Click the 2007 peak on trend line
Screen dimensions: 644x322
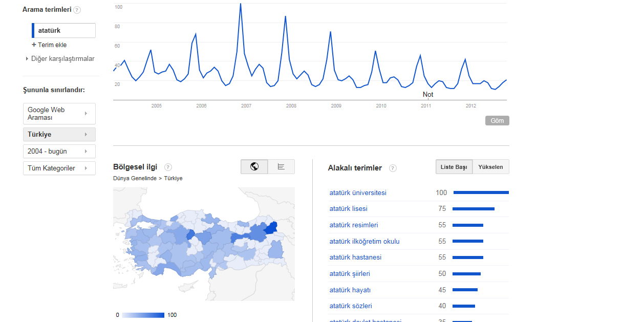(241, 4)
